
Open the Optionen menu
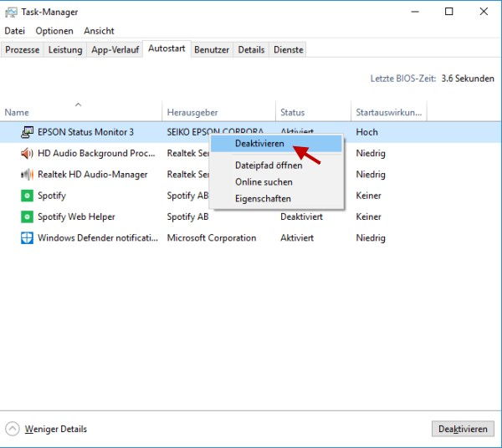click(54, 31)
